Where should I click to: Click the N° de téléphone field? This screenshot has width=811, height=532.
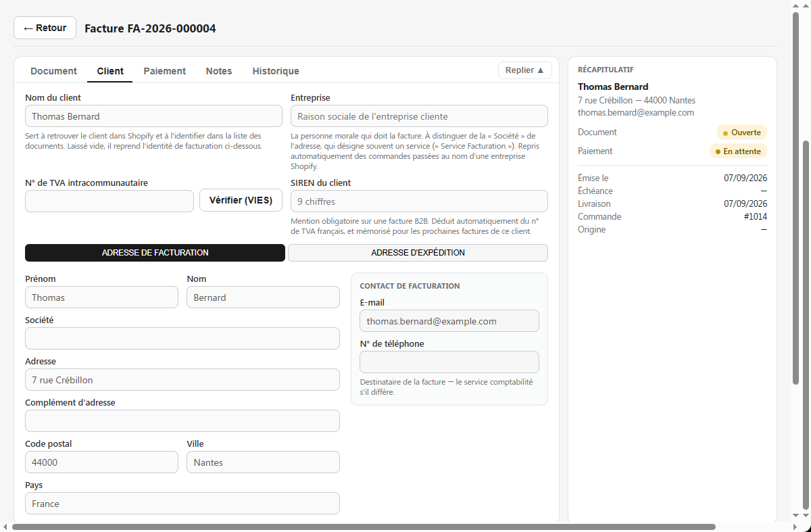pos(449,362)
